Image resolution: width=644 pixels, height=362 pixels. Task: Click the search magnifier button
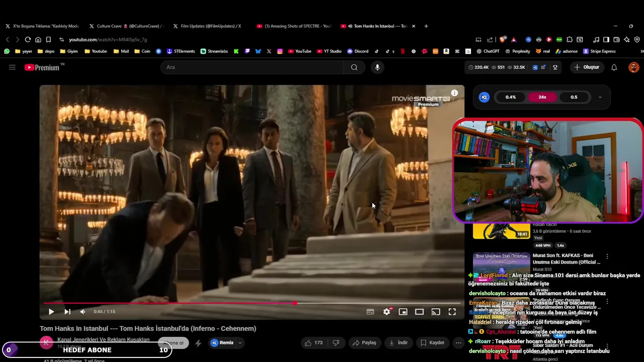[x=354, y=67]
